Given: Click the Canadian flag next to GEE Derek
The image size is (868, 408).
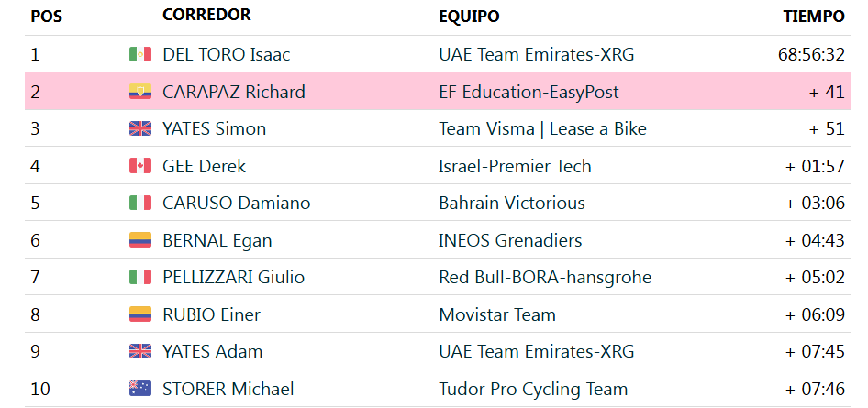Looking at the screenshot, I should tap(140, 166).
